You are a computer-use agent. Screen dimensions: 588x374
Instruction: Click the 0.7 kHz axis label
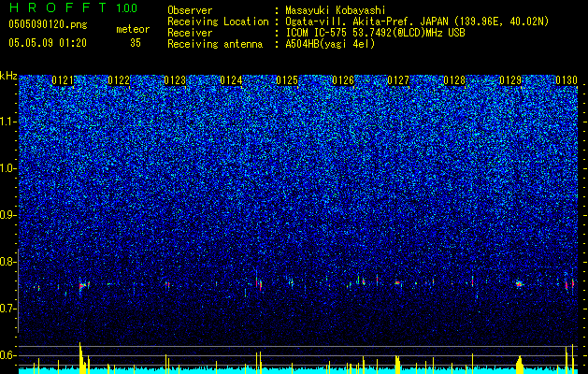(x=8, y=309)
